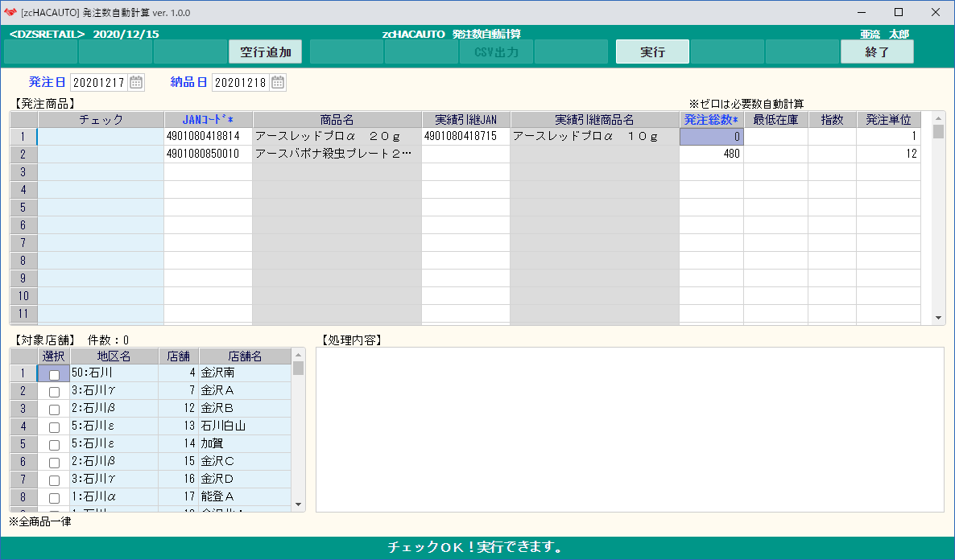Screen dimensions: 955x560
Task: Select the 地区名 column header
Action: click(x=114, y=356)
